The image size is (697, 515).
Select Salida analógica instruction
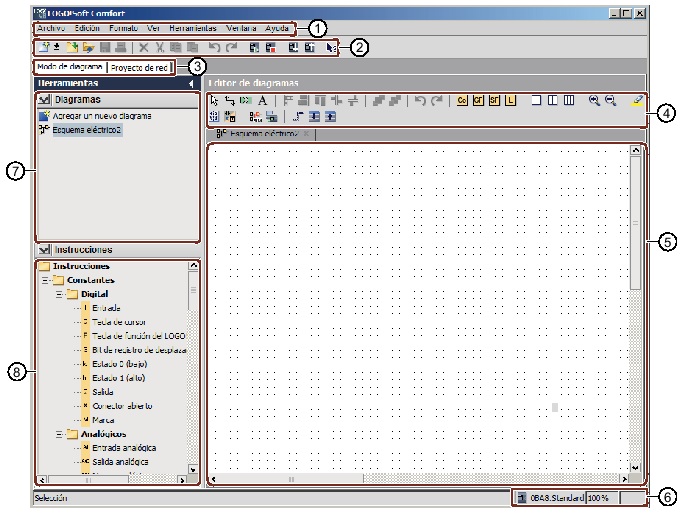tap(120, 462)
